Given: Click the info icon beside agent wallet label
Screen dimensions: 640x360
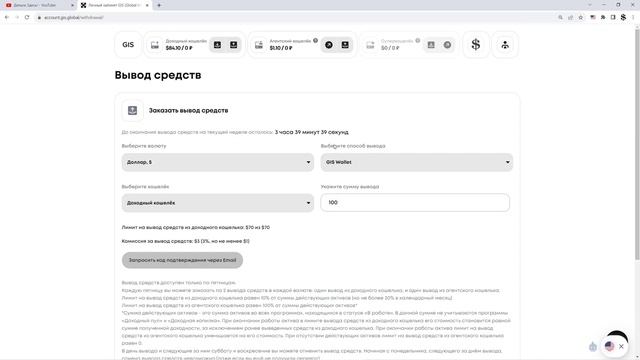Looking at the screenshot, I should tap(316, 40).
